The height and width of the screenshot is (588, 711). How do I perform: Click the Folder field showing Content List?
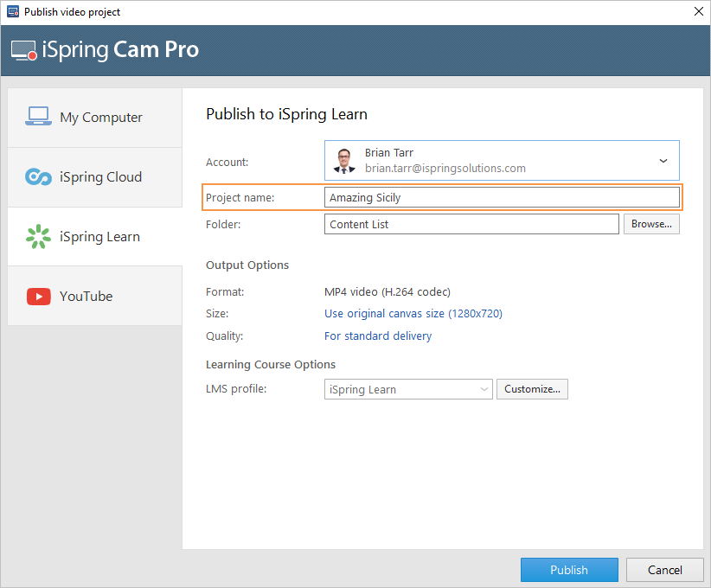pos(472,224)
